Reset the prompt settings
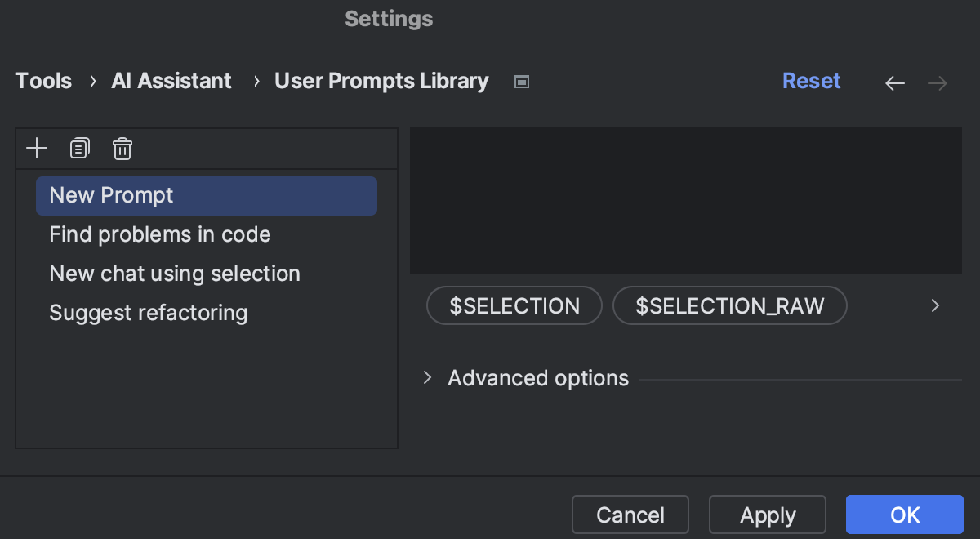 pos(811,82)
